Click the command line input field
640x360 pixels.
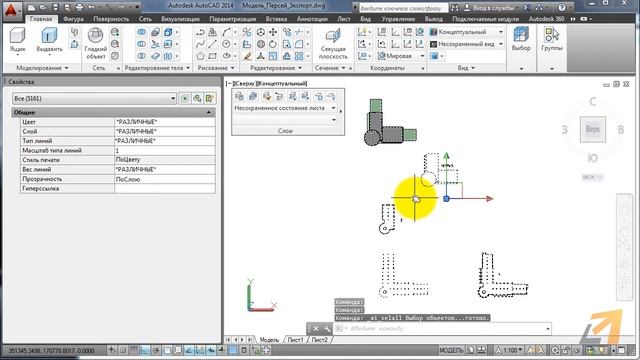tap(443, 329)
